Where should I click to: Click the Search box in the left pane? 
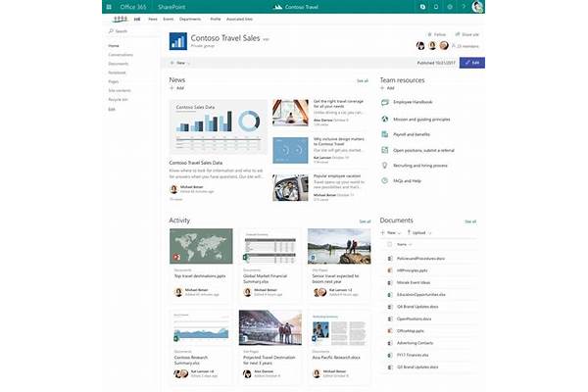[x=131, y=31]
